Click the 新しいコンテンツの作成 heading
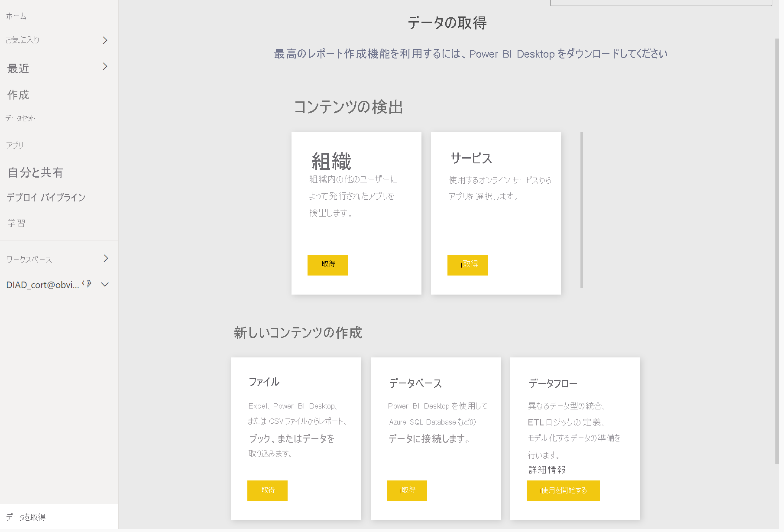The image size is (784, 532). [298, 332]
